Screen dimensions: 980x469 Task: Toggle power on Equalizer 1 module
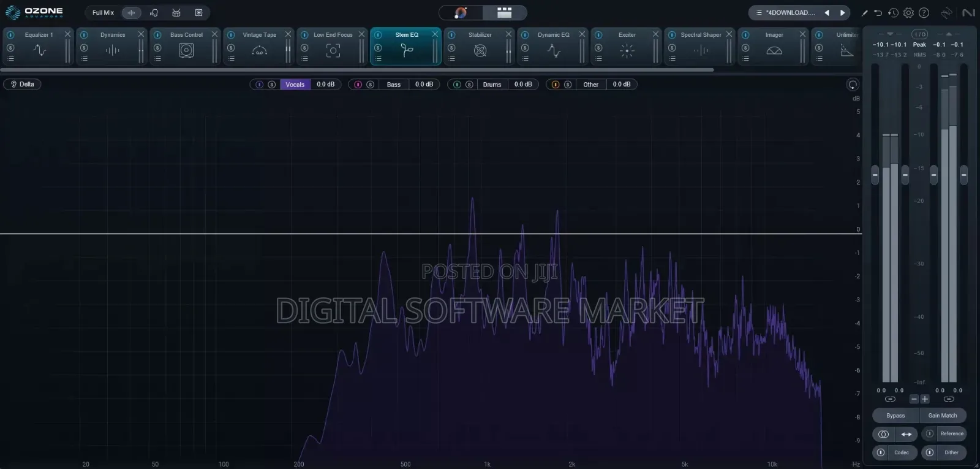tap(10, 35)
